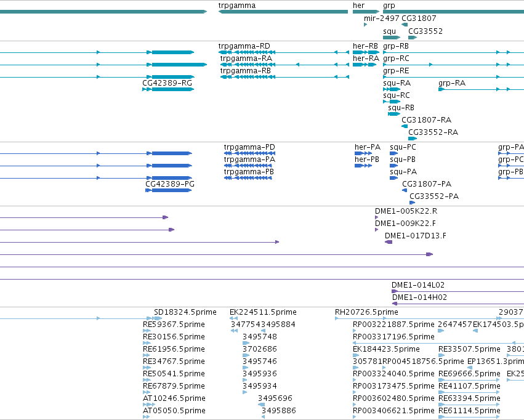Select EST AT10246.5prime
Image resolution: width=524 pixels, height=420 pixels.
click(x=174, y=398)
